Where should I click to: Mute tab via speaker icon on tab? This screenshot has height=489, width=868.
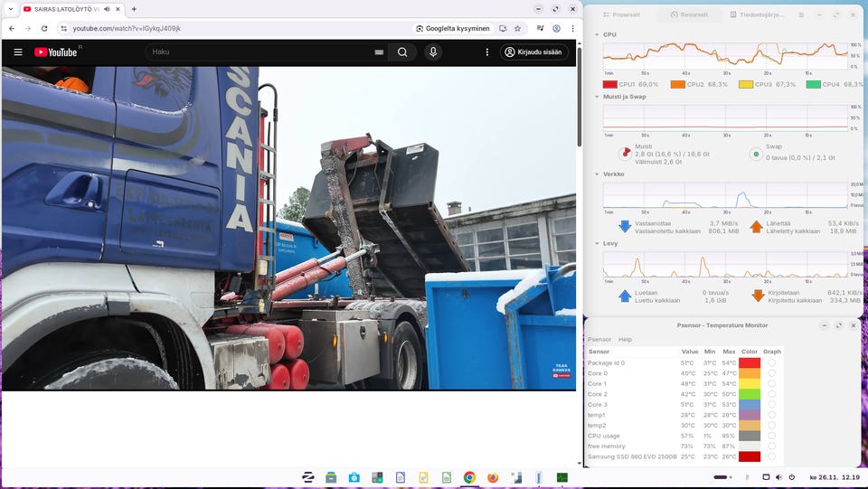[107, 9]
